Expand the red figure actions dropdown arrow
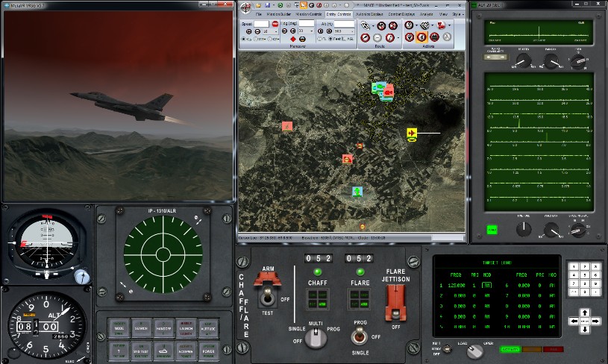608x364 pixels. point(449,25)
